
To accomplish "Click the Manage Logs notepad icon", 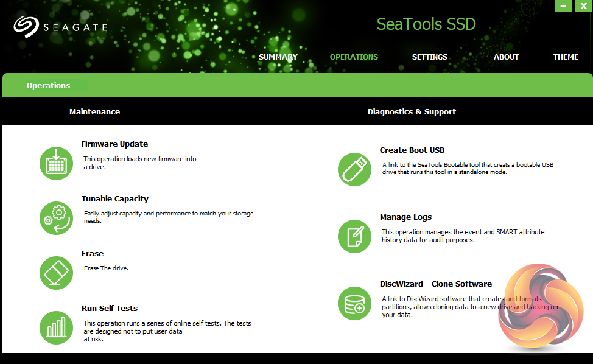I will [x=355, y=236].
